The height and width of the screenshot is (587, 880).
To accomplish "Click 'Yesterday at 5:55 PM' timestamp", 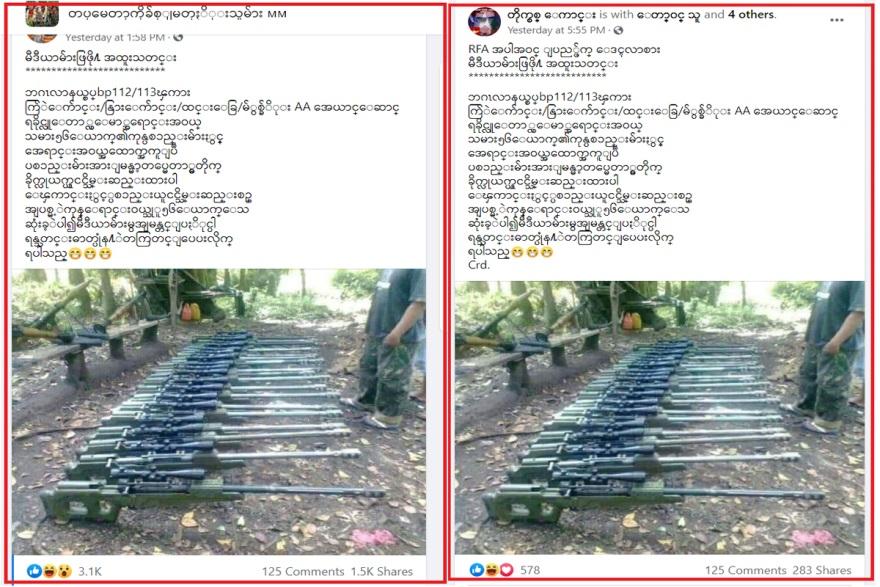I will click(x=556, y=30).
